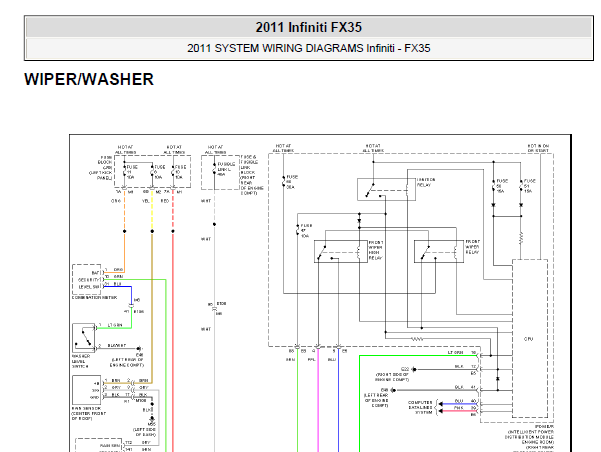This screenshot has width=601, height=452.
Task: Click 'LT GRN' wire label at washer level switch
Action: (115, 325)
